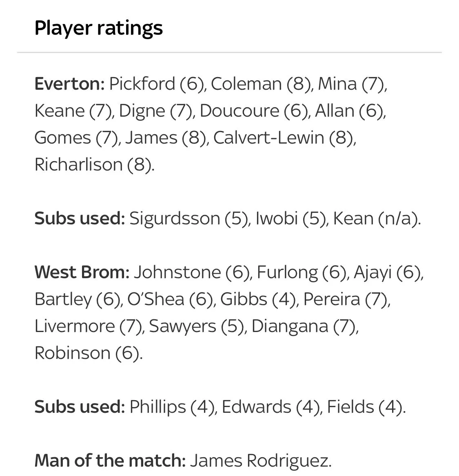The height and width of the screenshot is (476, 459).
Task: Click Diangana's name in West Brom lineup
Action: pyautogui.click(x=290, y=326)
